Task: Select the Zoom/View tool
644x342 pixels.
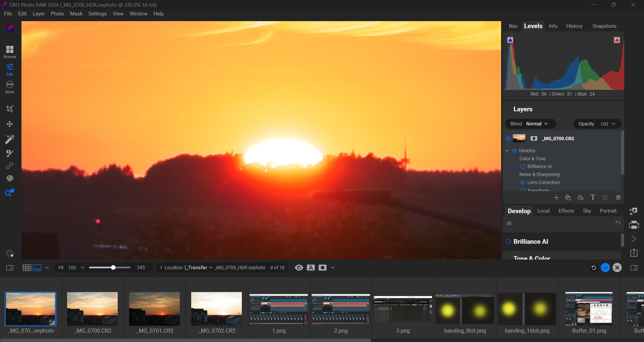Action: click(10, 192)
